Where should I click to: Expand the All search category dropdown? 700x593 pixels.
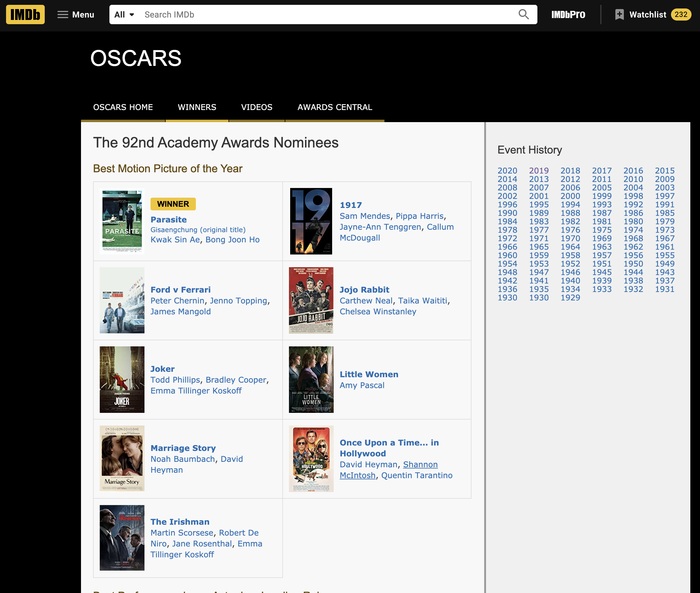(x=124, y=15)
